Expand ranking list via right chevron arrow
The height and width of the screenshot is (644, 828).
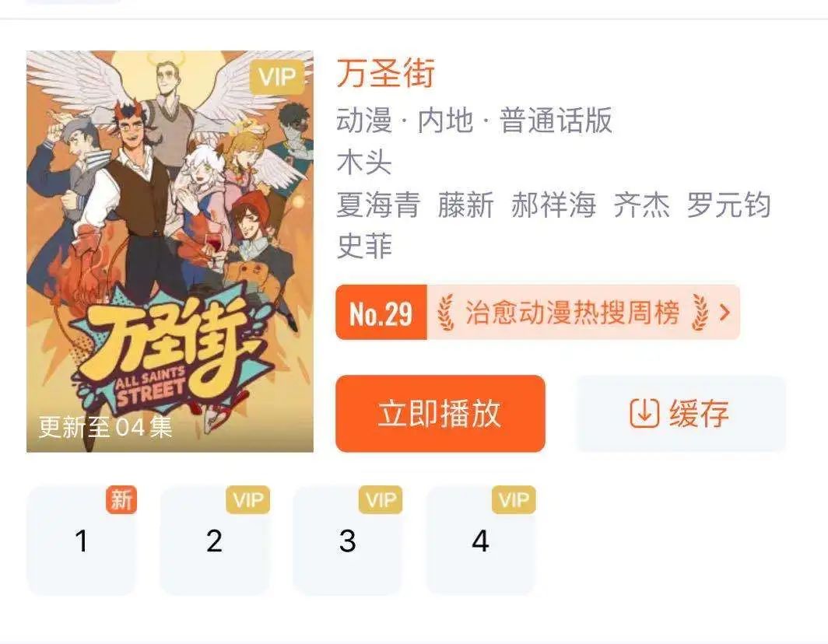point(725,313)
